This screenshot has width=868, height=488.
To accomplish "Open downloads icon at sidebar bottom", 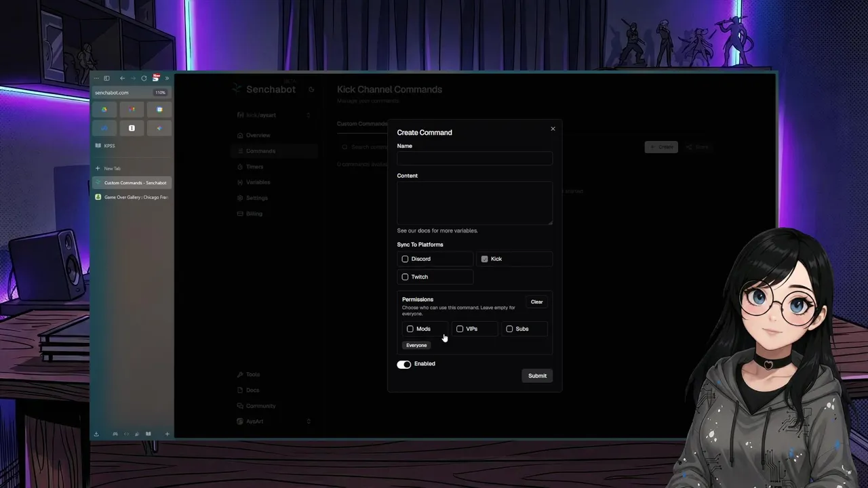I will tap(96, 434).
